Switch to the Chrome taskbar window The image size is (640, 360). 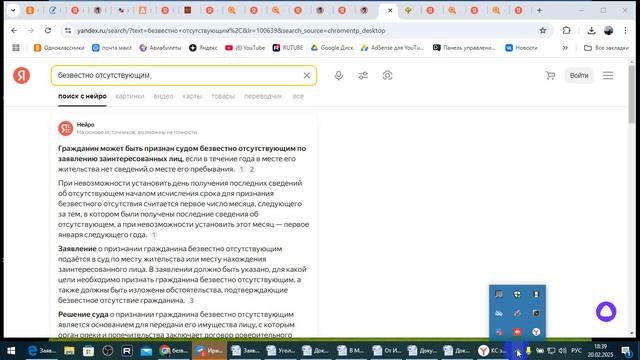pyautogui.click(x=173, y=351)
